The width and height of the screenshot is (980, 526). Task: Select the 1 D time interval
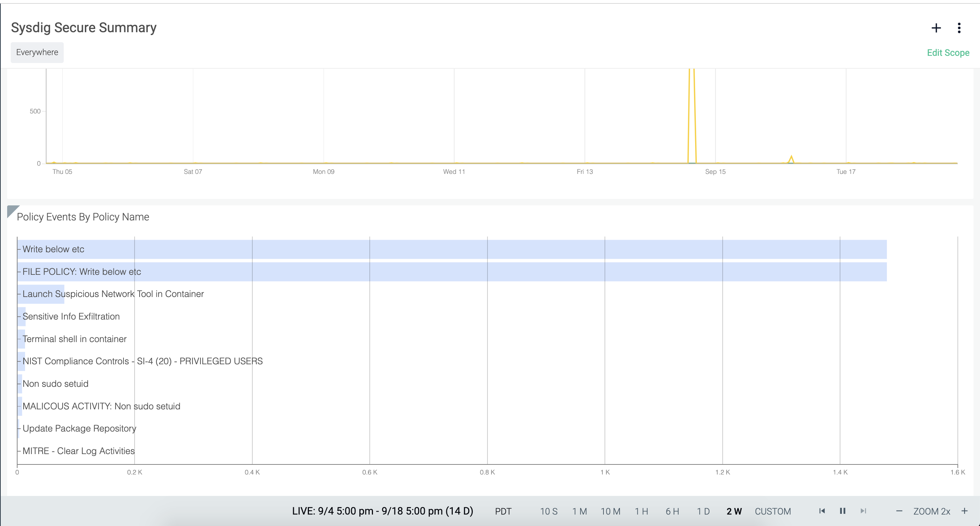click(x=703, y=511)
